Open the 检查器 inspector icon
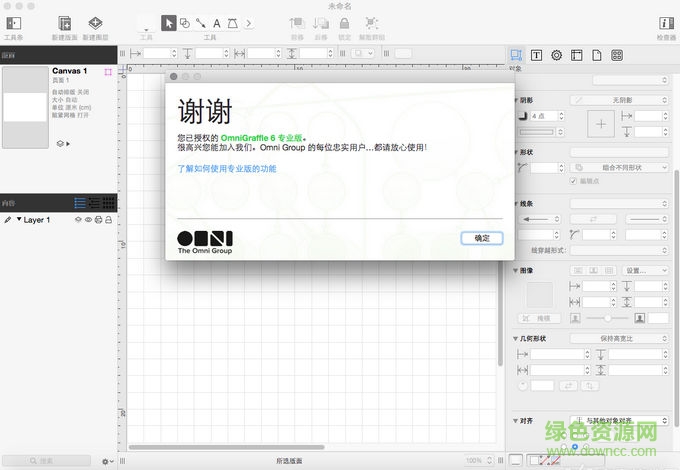The height and width of the screenshot is (470, 680). coord(665,23)
